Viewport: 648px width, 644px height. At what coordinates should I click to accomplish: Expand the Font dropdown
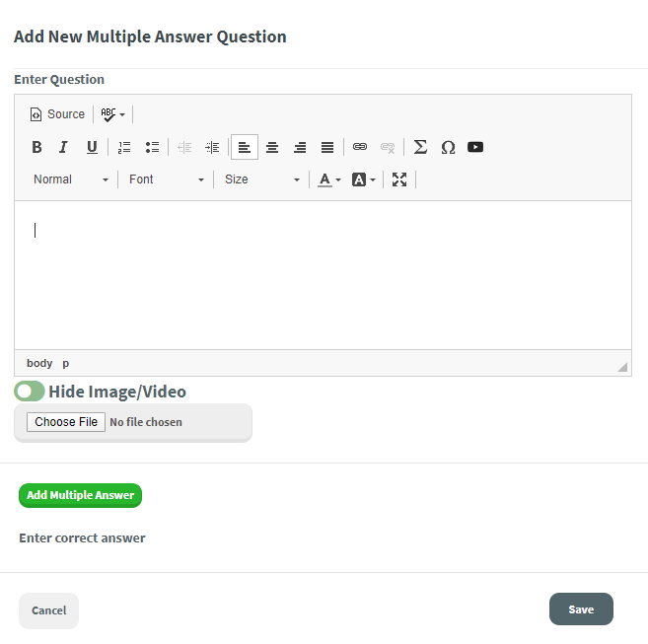click(x=166, y=179)
